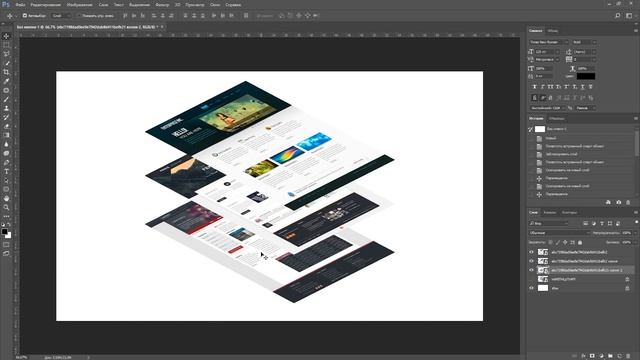Click the create new layer icon
This screenshot has height=360, width=640.
point(619,356)
